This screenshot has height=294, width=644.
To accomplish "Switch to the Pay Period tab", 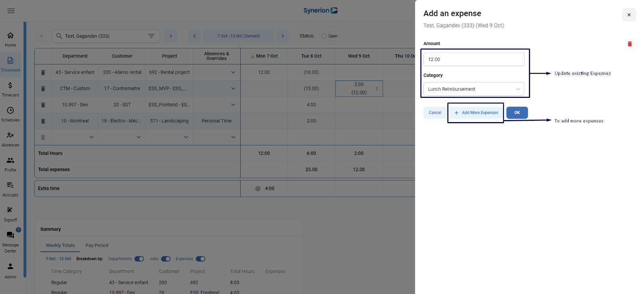I will click(x=97, y=245).
